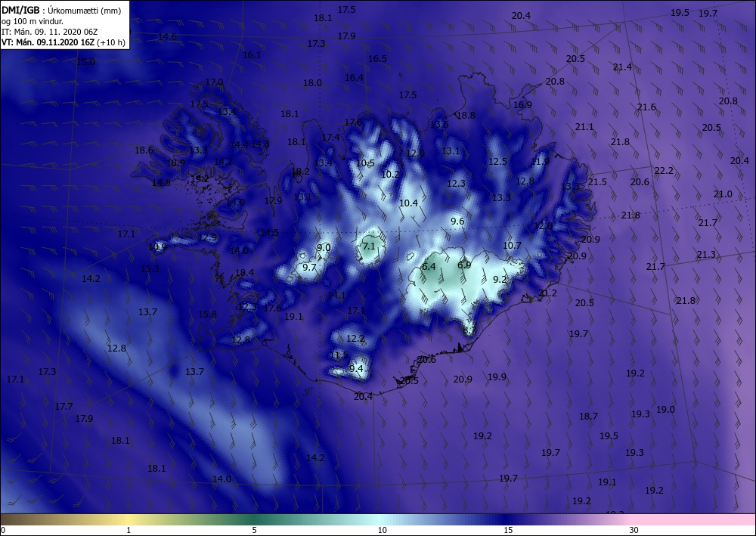Click the value 21.4 on the map
756x536 pixels.
[622, 67]
